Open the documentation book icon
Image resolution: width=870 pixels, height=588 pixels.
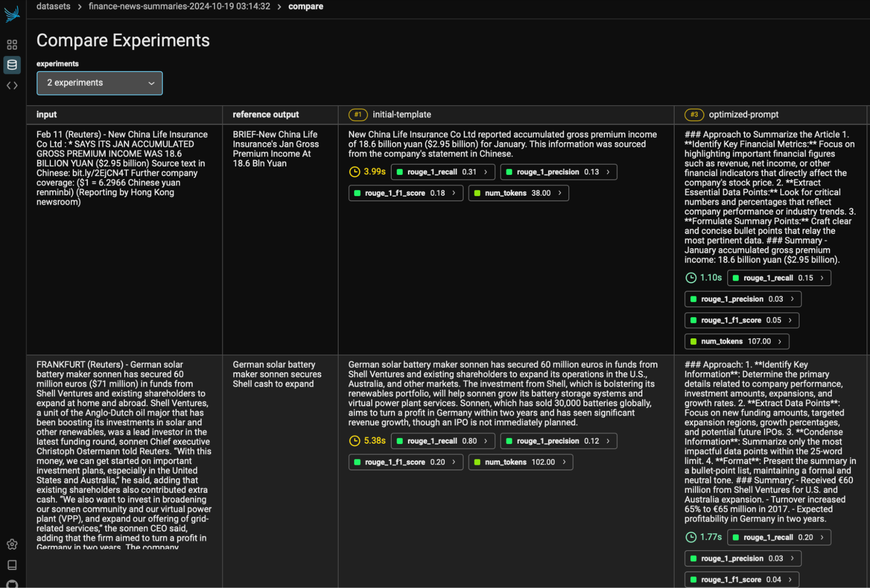coord(12,565)
